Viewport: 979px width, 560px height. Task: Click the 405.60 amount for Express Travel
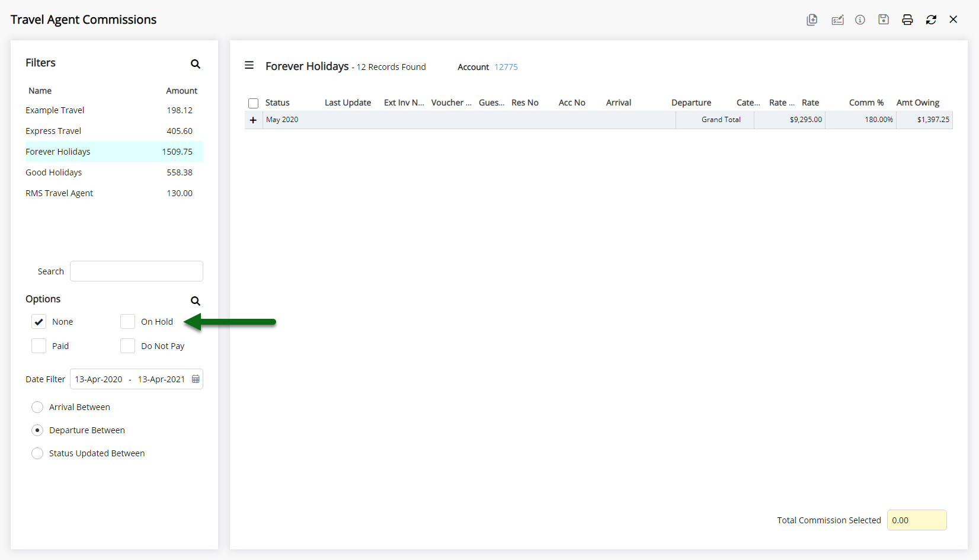coord(180,131)
